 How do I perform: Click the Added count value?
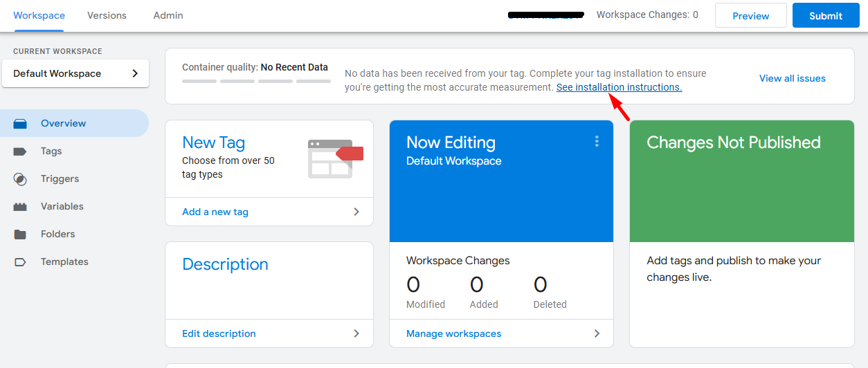(477, 284)
